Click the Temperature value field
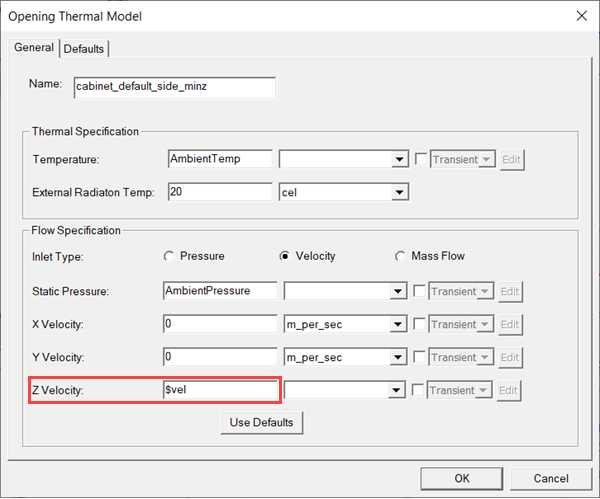The image size is (600, 499). pyautogui.click(x=220, y=159)
